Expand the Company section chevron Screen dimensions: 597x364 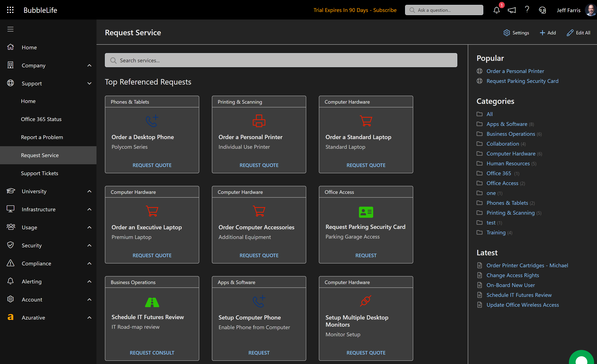[x=89, y=65]
